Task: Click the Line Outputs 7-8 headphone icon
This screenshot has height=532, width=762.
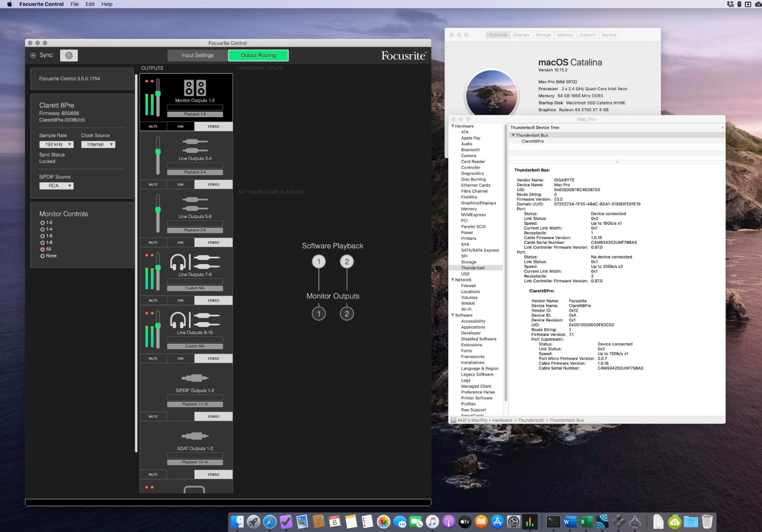Action: coord(178,262)
